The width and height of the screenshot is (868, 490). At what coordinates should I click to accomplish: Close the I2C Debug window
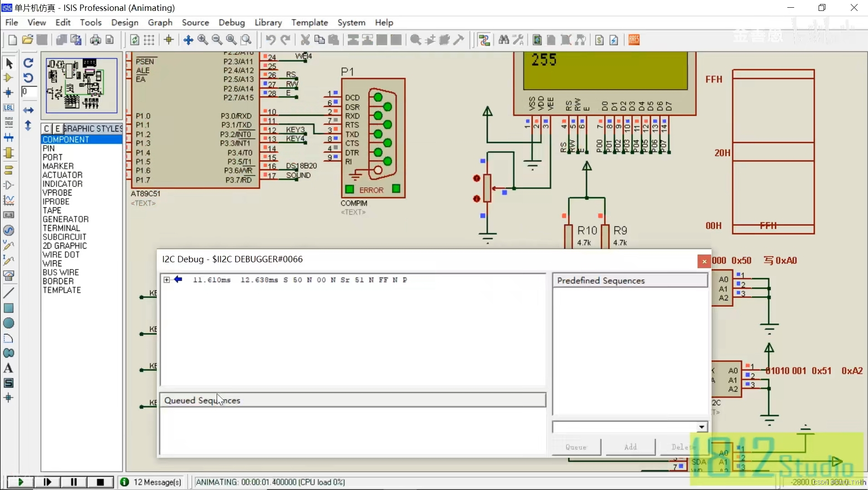[704, 261]
